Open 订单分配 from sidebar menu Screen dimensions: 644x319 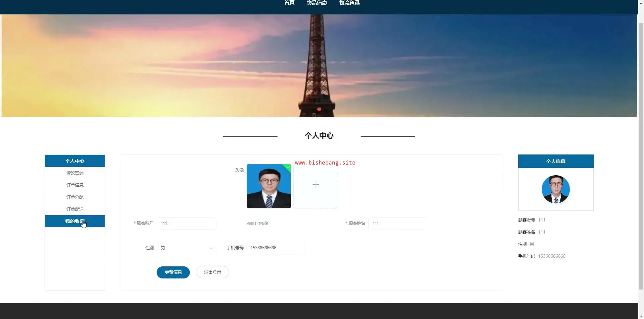(75, 197)
